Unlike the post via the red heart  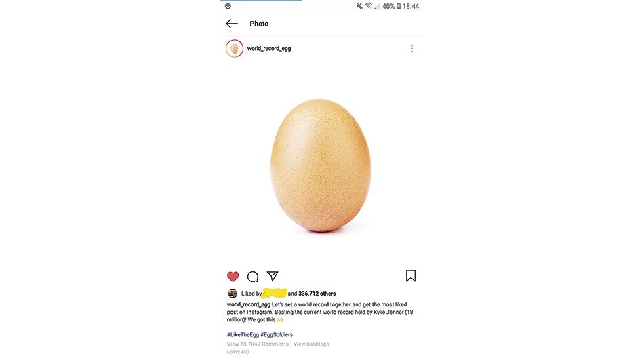(x=233, y=277)
